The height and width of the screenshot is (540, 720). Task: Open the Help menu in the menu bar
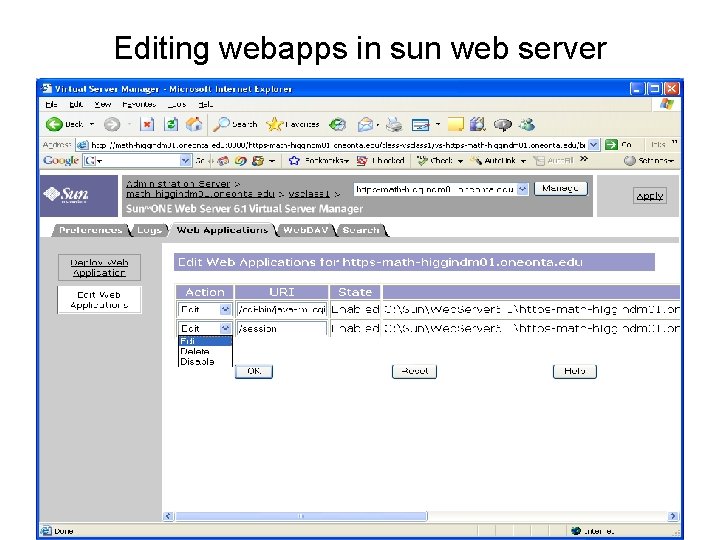click(206, 105)
